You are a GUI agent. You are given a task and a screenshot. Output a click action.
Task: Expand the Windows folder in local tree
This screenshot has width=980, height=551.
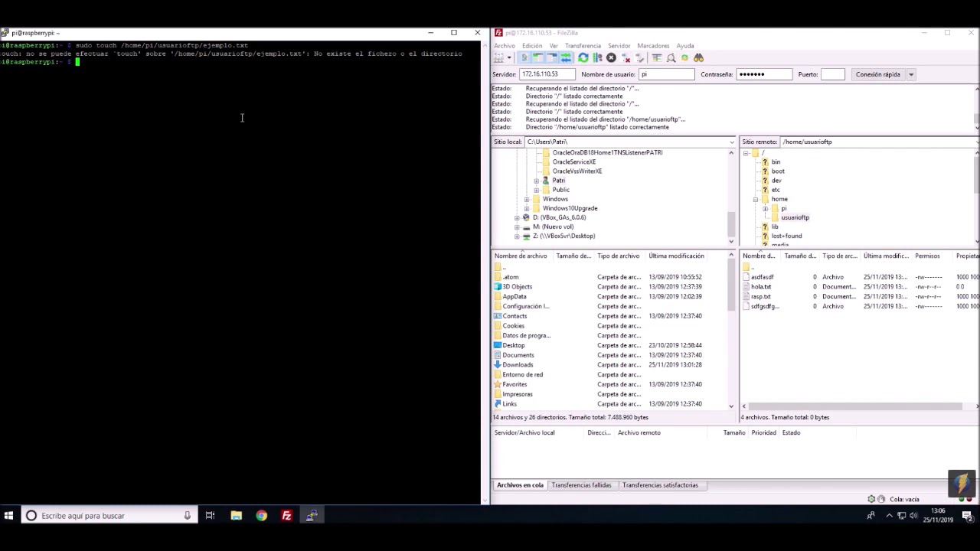(x=527, y=199)
